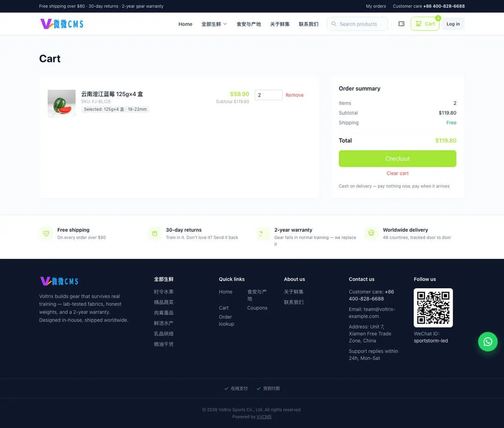504x428 pixels.
Task: Click 食安与产地 in footer Quick links
Action: point(257,295)
